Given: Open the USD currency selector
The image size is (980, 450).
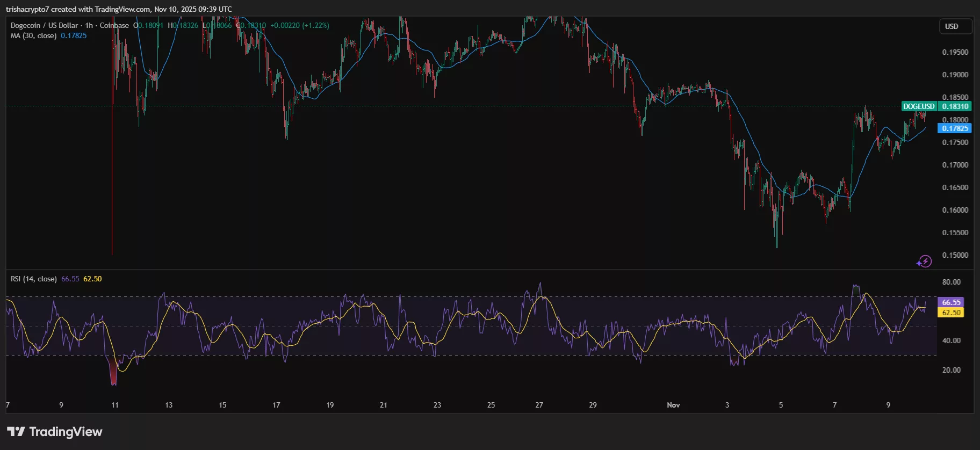Looking at the screenshot, I should [952, 26].
